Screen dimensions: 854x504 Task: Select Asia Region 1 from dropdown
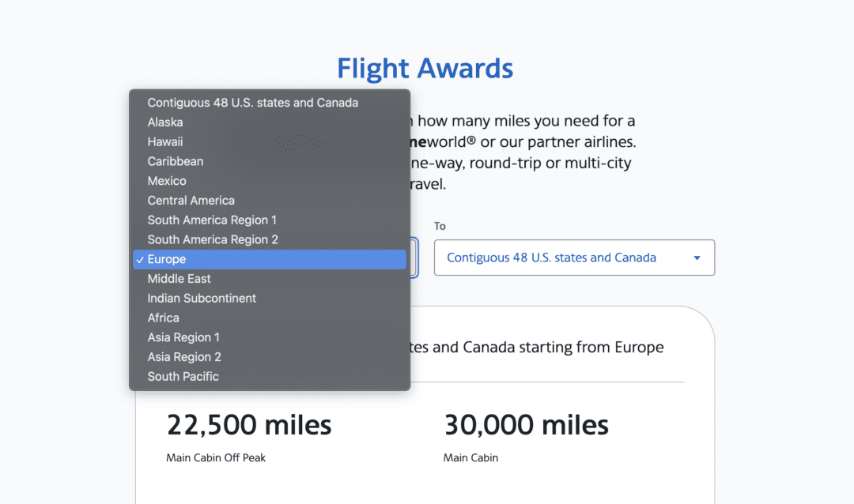click(x=183, y=337)
